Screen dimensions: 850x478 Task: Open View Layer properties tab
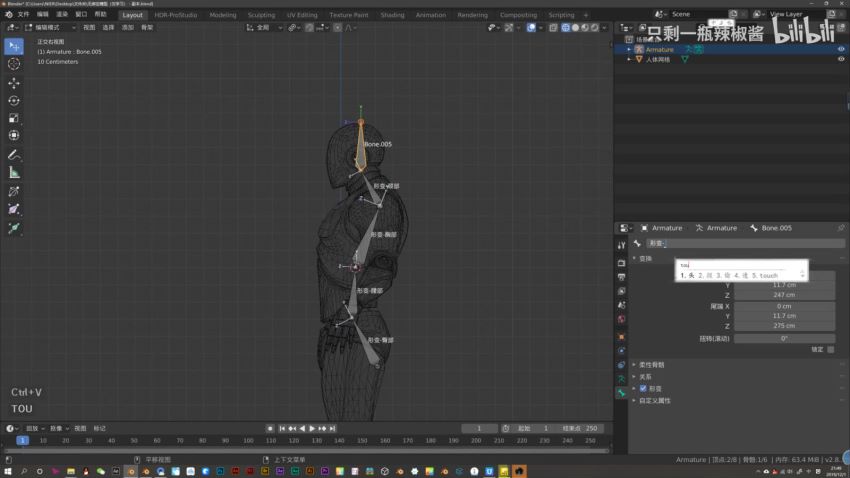[x=621, y=291]
